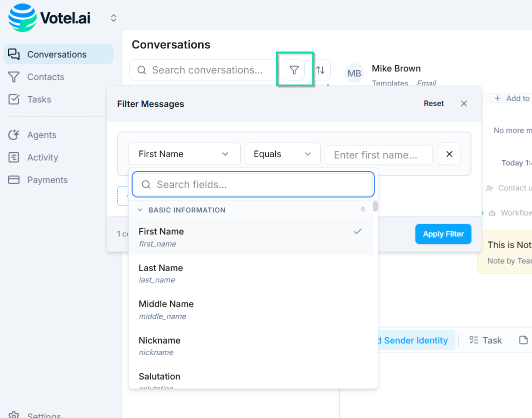Open the Equals operator dropdown

tap(283, 154)
